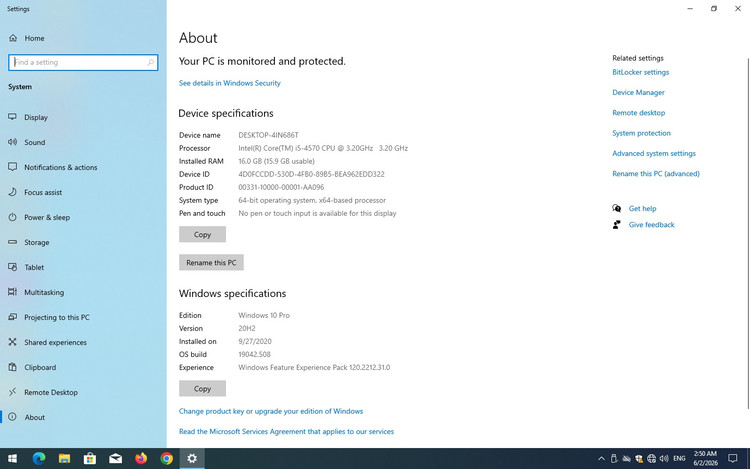The image size is (750, 469).
Task: Copy the device specifications
Action: click(202, 235)
